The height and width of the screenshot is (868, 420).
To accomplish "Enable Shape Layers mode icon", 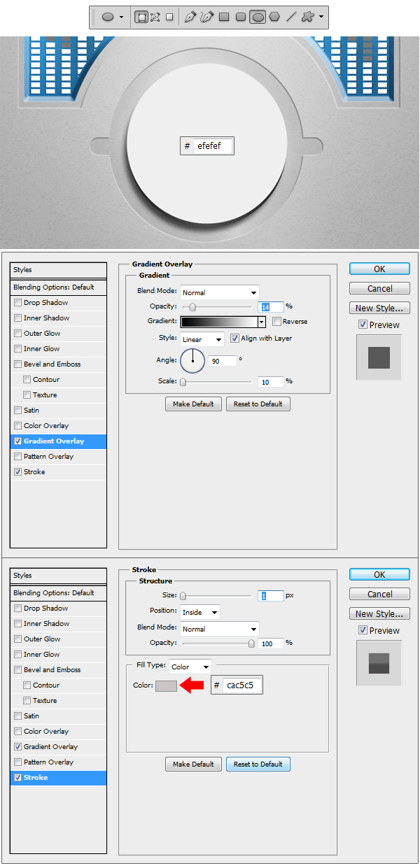I will pos(141,17).
